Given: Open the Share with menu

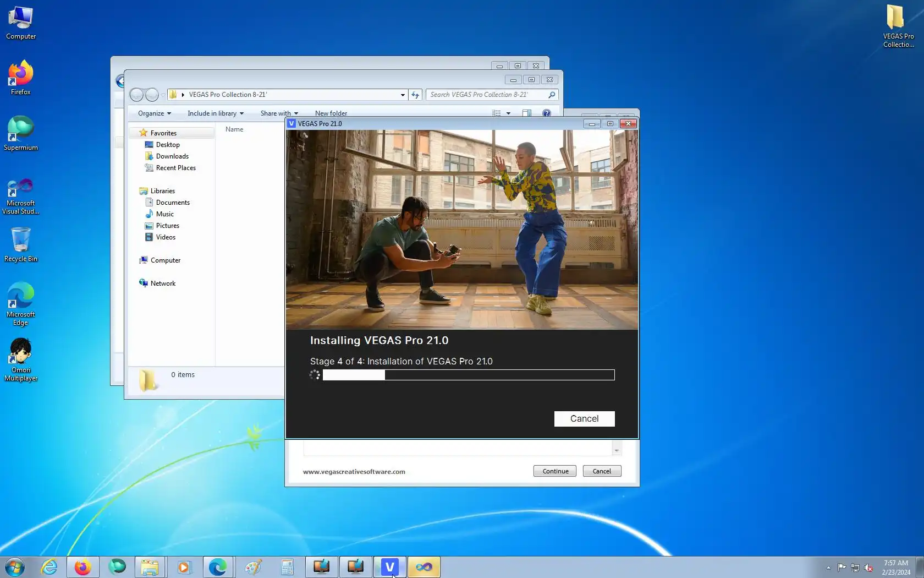Looking at the screenshot, I should pos(279,113).
